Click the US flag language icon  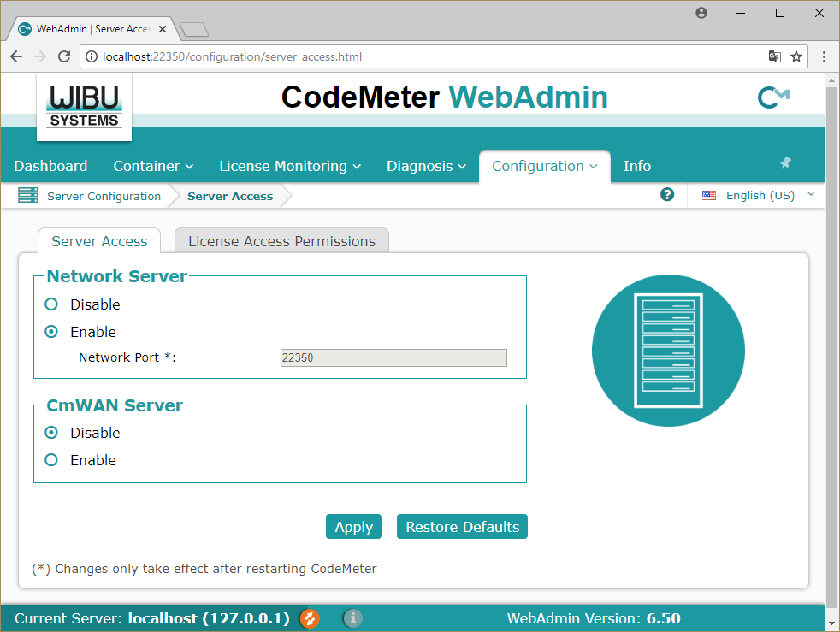(x=709, y=196)
